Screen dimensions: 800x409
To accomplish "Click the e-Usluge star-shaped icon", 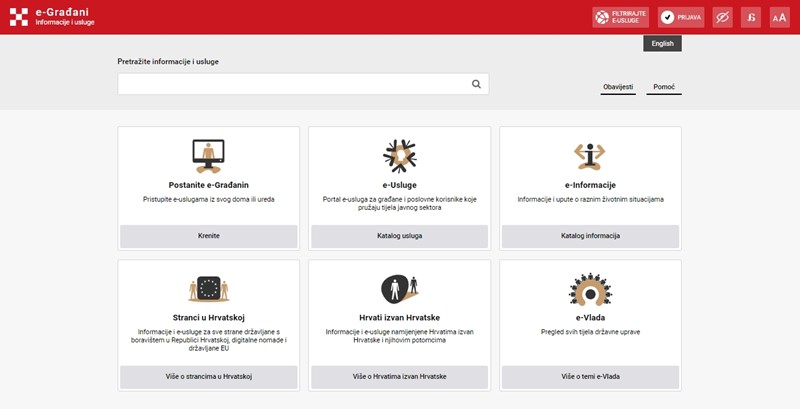I will 399,155.
